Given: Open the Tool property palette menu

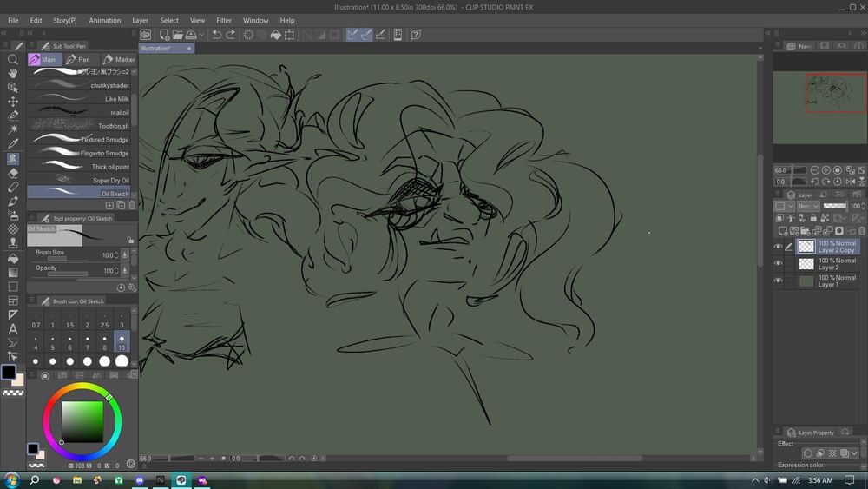Looking at the screenshot, I should tap(31, 218).
